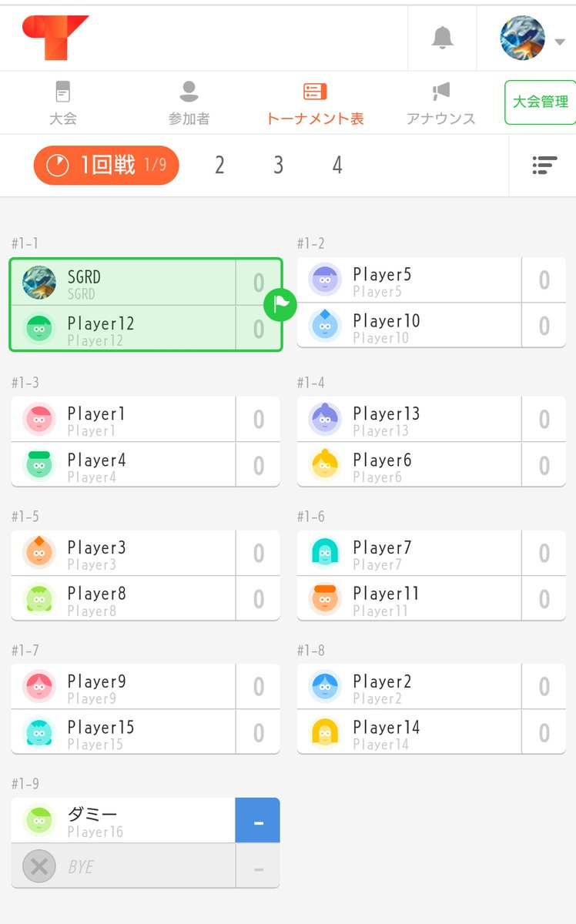Click the green flag on match #1-1
Viewport: 576px width, 924px height.
(x=281, y=305)
